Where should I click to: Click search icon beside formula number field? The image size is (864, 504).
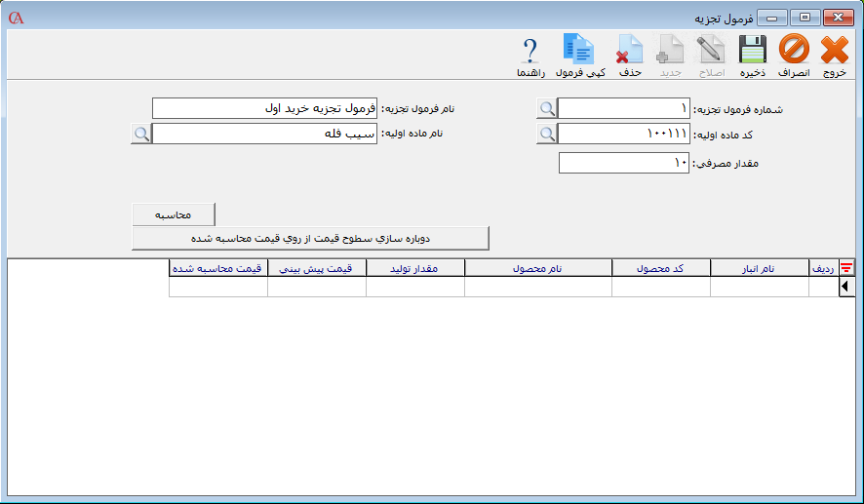click(x=547, y=108)
